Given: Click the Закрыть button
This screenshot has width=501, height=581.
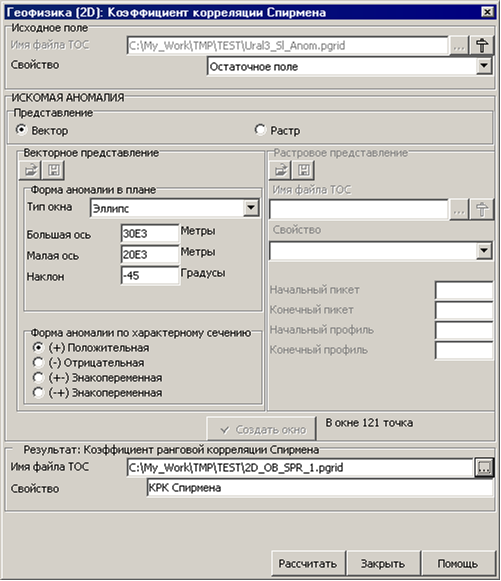Looking at the screenshot, I should coord(383,563).
